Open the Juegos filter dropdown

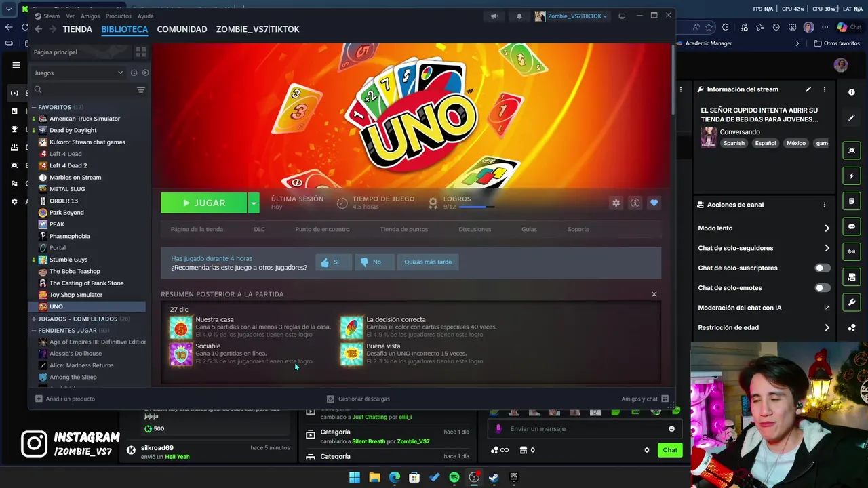coord(79,73)
